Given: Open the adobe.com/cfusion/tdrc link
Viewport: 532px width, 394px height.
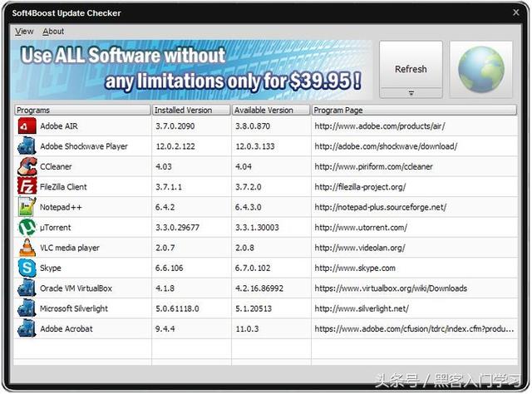Looking at the screenshot, I should point(414,329).
